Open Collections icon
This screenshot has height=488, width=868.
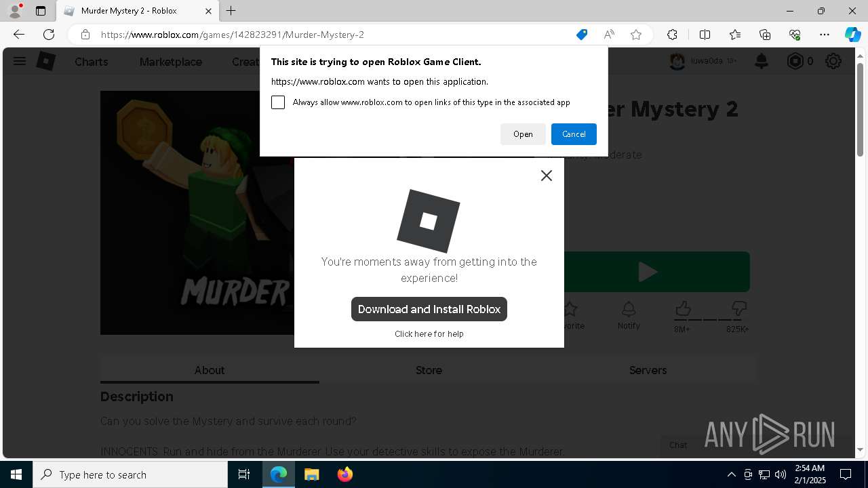click(x=765, y=35)
